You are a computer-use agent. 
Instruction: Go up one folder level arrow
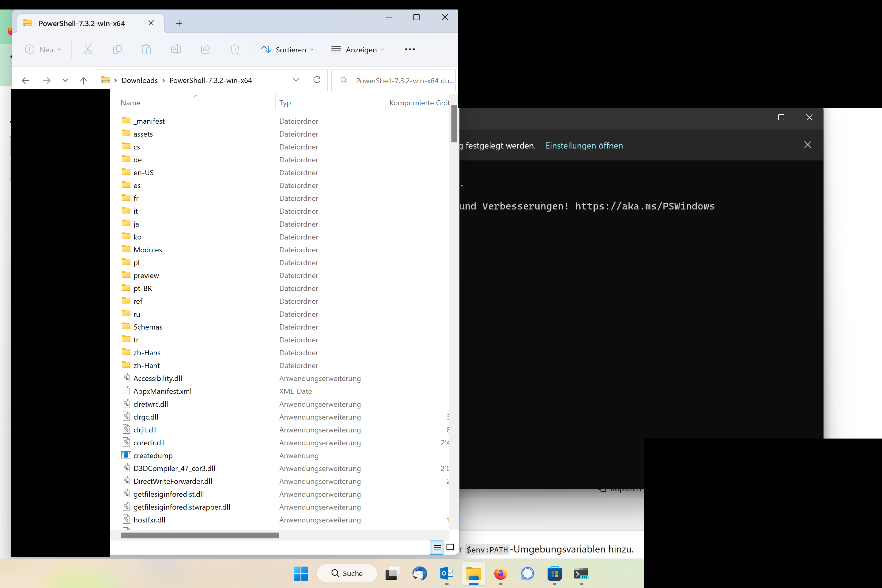(x=84, y=80)
